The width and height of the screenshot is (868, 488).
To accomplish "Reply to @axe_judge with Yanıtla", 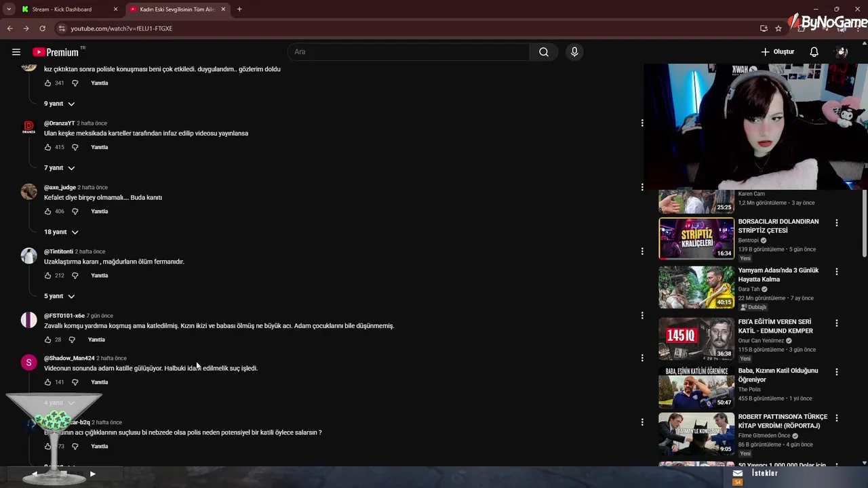I will 100,211.
